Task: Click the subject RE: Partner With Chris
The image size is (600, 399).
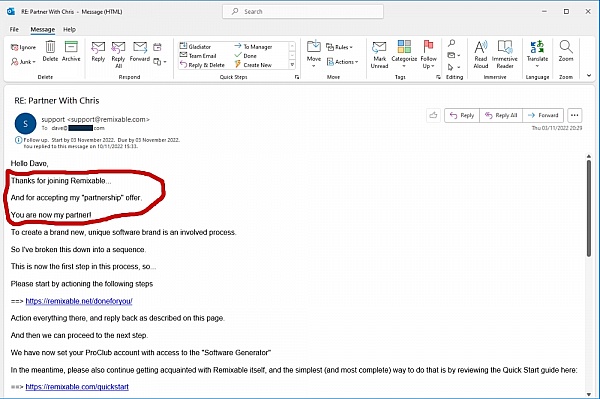Action: [x=57, y=101]
